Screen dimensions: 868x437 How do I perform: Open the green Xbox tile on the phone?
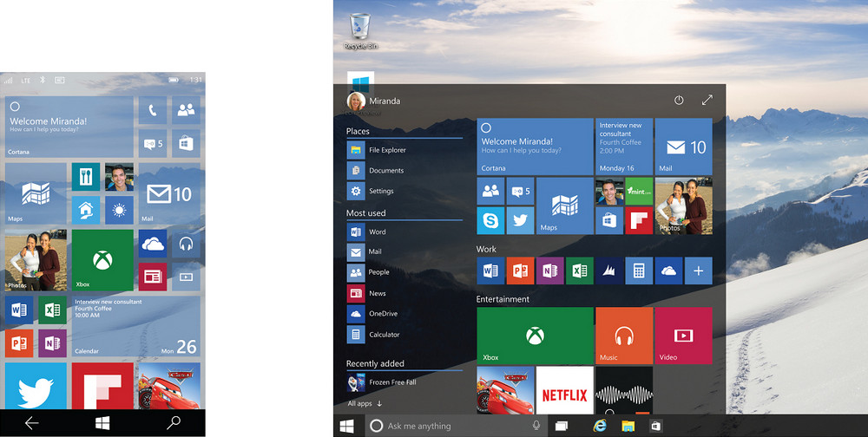tap(102, 260)
